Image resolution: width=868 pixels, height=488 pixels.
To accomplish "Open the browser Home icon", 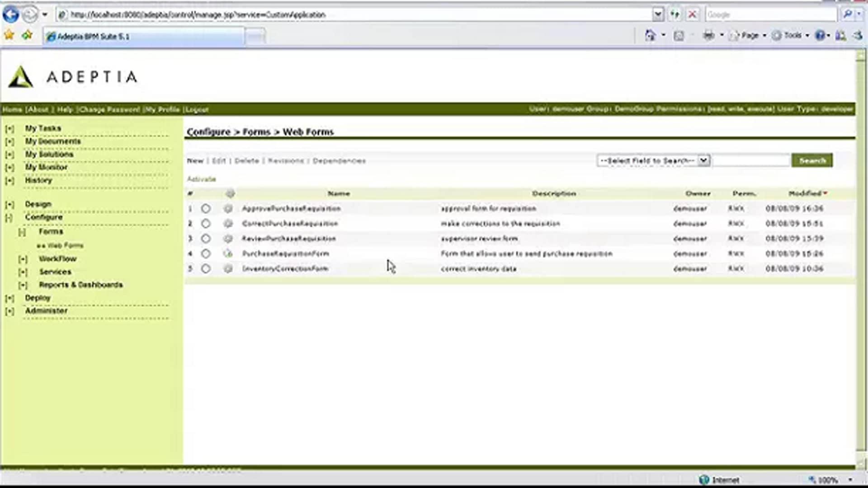I will (650, 35).
